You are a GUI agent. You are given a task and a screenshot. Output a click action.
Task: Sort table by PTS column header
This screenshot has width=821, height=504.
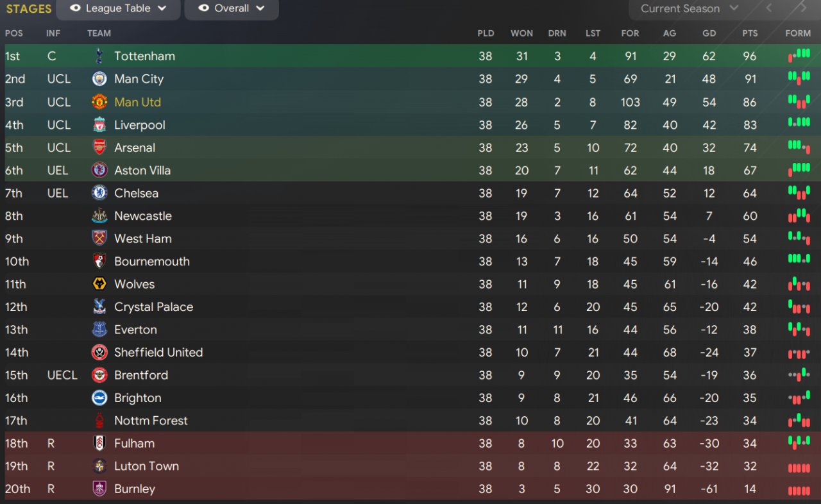tap(750, 33)
